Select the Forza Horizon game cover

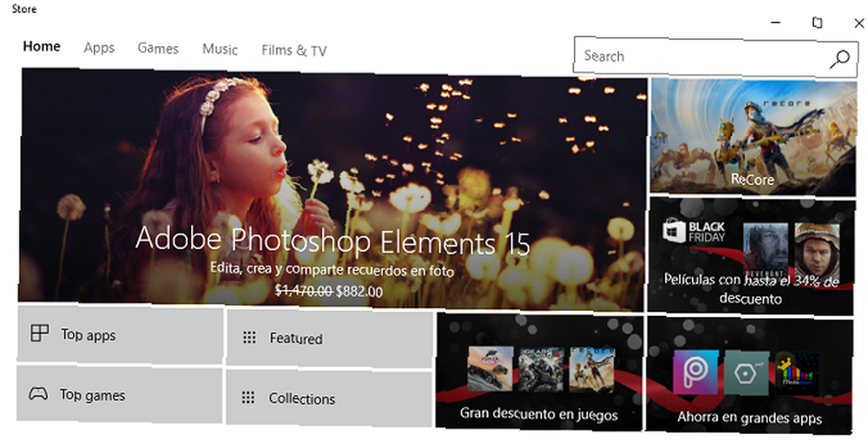point(490,369)
